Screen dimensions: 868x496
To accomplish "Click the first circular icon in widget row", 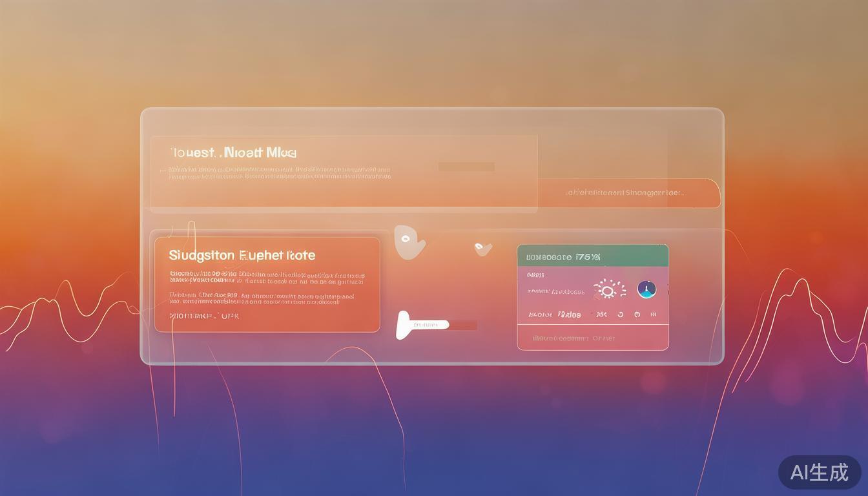I will 620,315.
